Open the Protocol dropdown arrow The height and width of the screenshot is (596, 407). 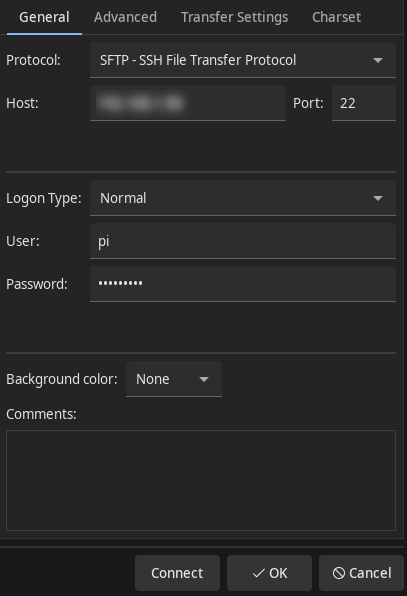click(x=378, y=60)
